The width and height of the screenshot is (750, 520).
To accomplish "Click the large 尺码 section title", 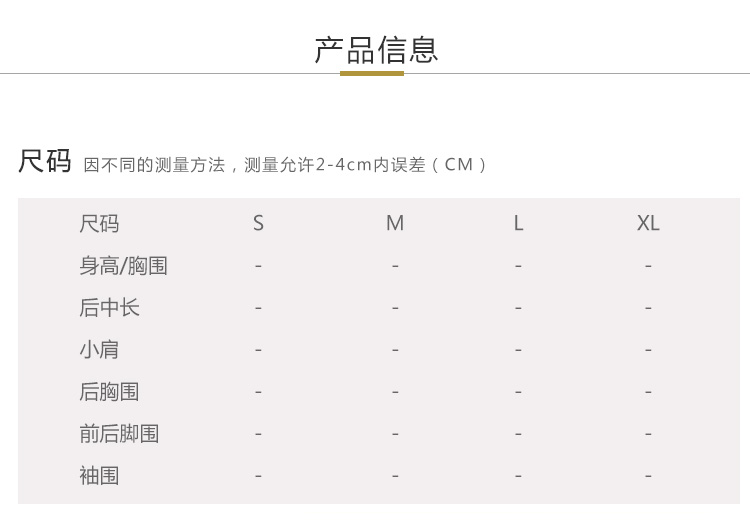I will 45,161.
